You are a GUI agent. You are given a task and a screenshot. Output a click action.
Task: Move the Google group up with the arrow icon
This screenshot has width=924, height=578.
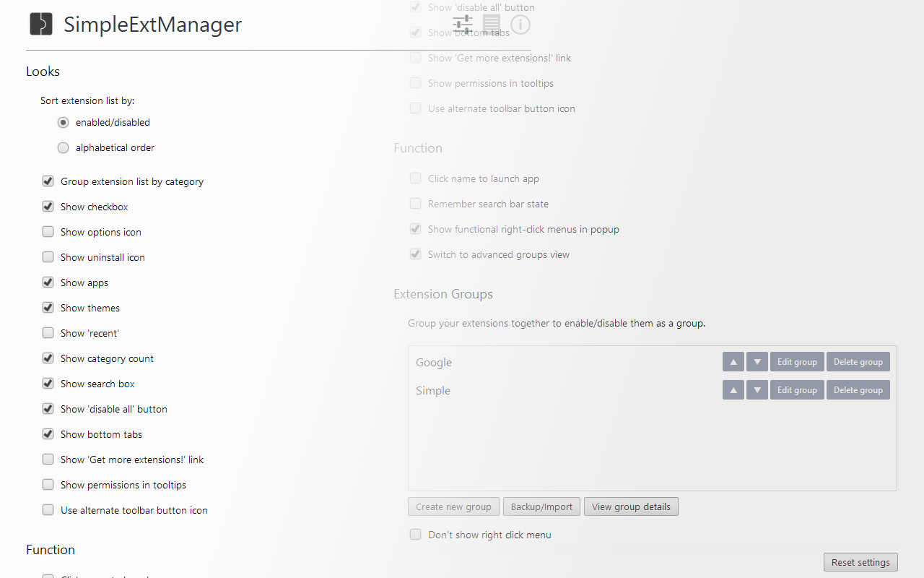[733, 361]
